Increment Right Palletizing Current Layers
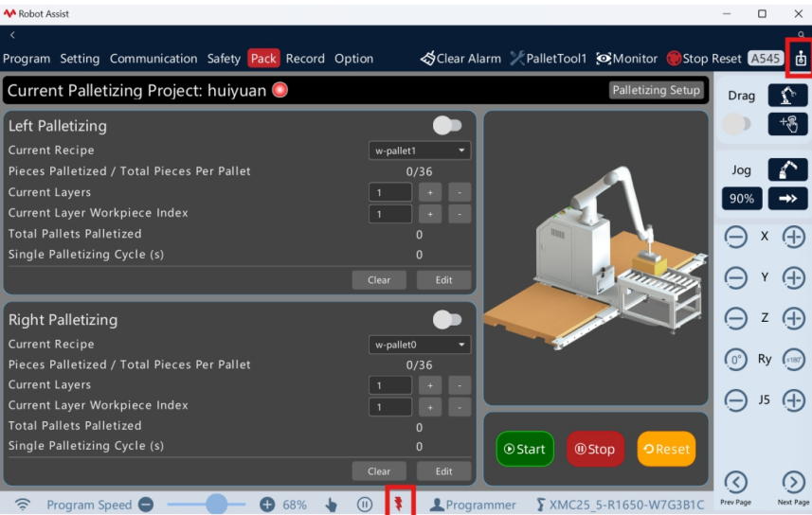This screenshot has width=812, height=515. coord(430,385)
